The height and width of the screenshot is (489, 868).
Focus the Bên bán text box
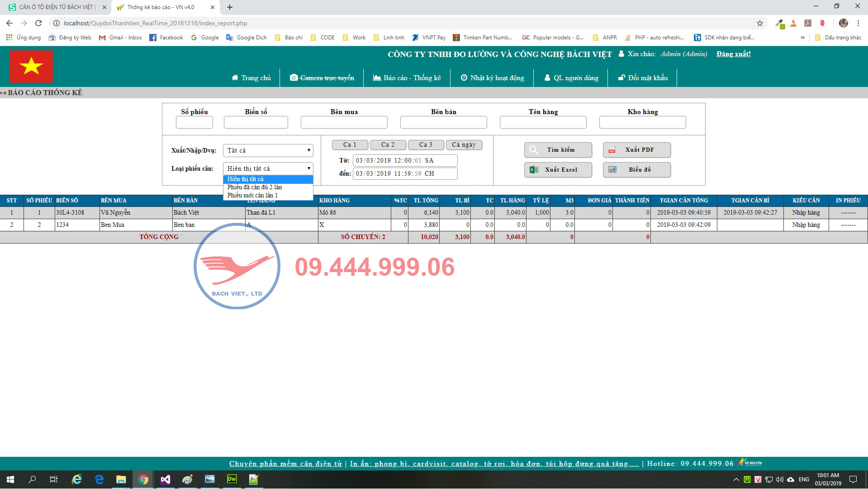coord(444,122)
